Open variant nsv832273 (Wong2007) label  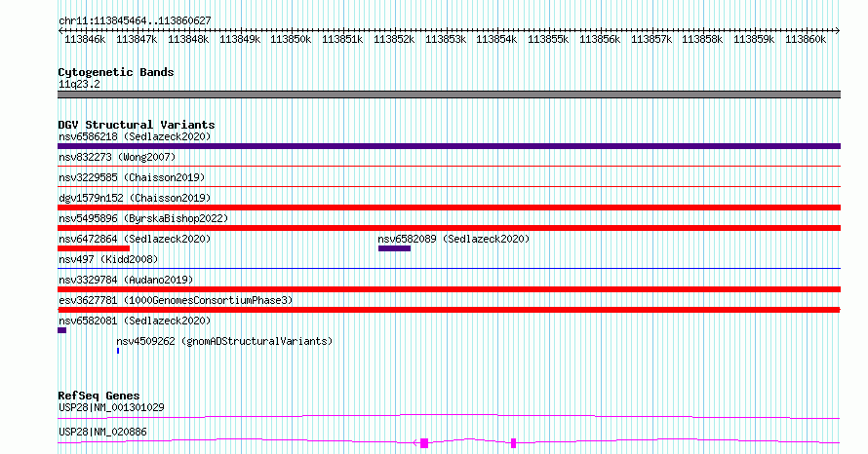pos(117,157)
